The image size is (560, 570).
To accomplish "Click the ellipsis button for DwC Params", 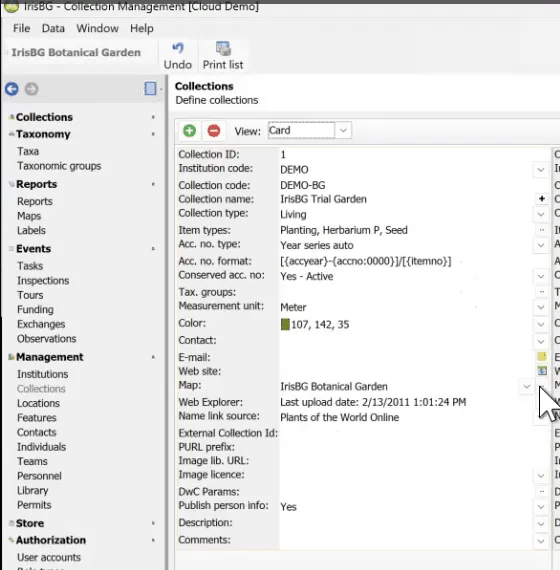I will [541, 491].
